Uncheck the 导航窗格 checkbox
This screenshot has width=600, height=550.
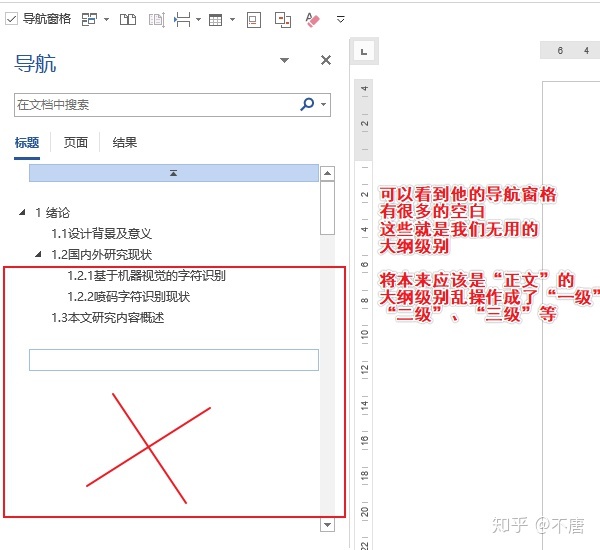11,19
